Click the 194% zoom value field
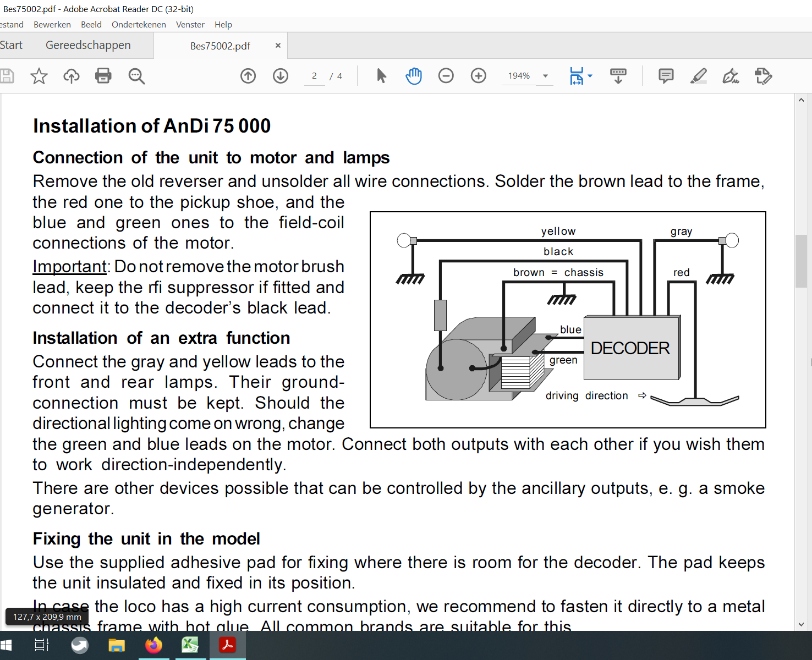 coord(519,76)
